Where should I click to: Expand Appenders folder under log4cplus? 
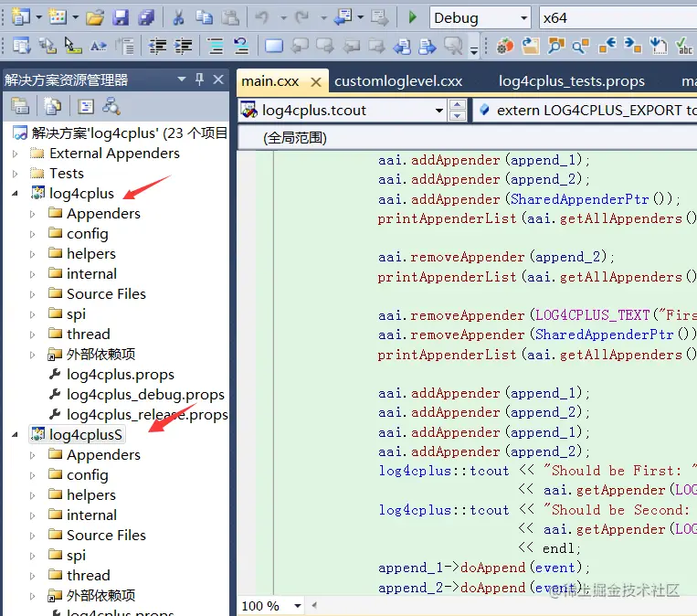click(33, 214)
